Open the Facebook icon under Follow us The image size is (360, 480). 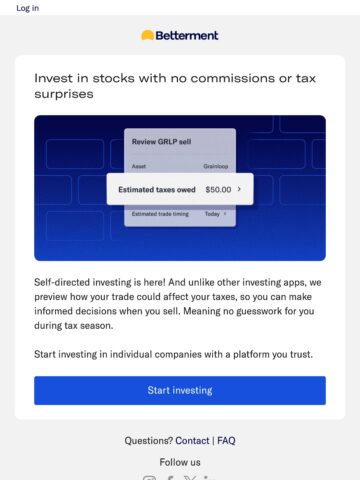[x=170, y=478]
